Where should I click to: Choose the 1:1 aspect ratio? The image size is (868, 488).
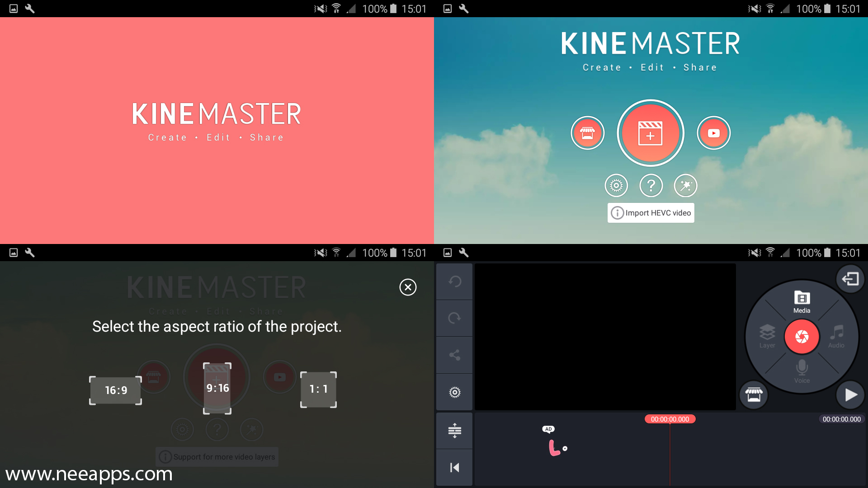click(x=318, y=389)
